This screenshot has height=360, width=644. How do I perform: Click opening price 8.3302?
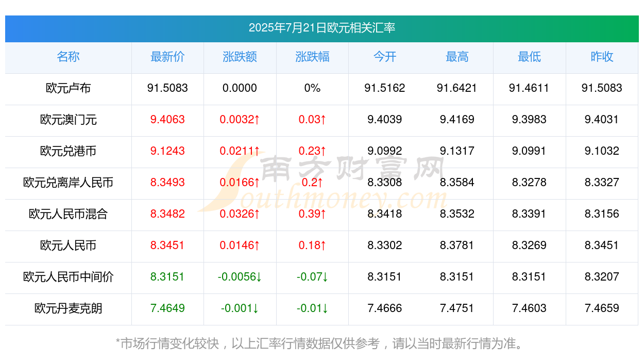(385, 246)
